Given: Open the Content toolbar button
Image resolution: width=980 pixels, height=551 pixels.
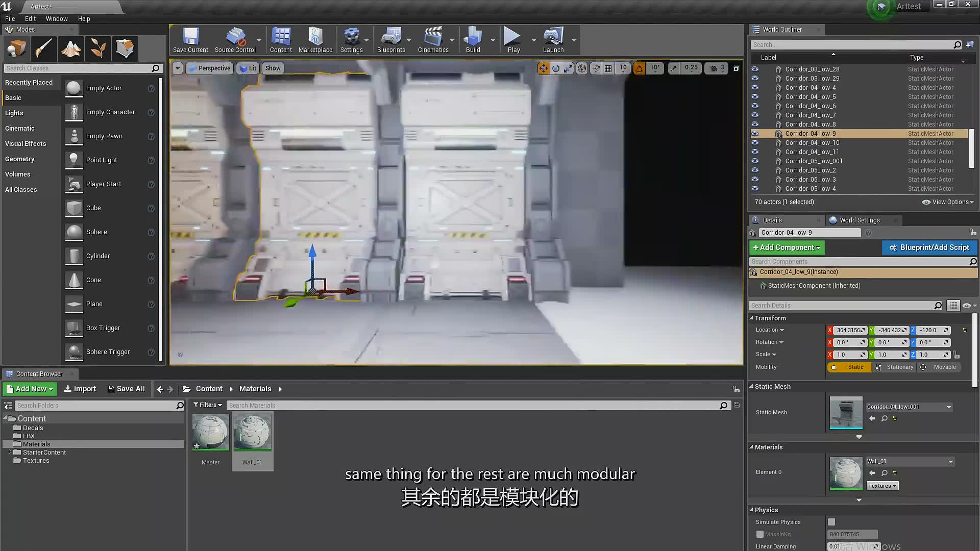Looking at the screenshot, I should (x=281, y=40).
